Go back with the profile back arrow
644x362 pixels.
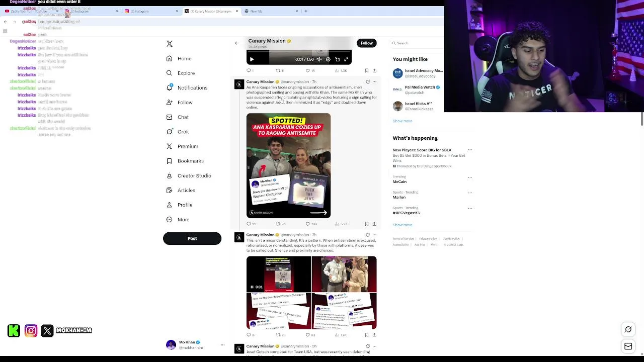point(237,43)
